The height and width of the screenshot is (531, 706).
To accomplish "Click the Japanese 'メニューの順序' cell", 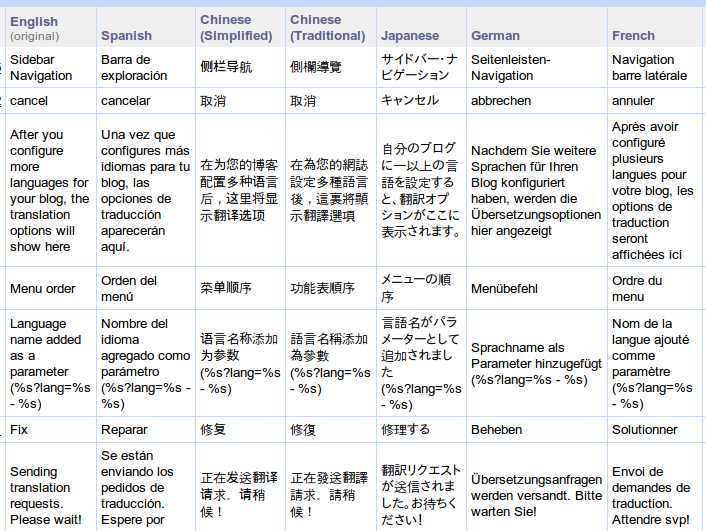I will 421,288.
